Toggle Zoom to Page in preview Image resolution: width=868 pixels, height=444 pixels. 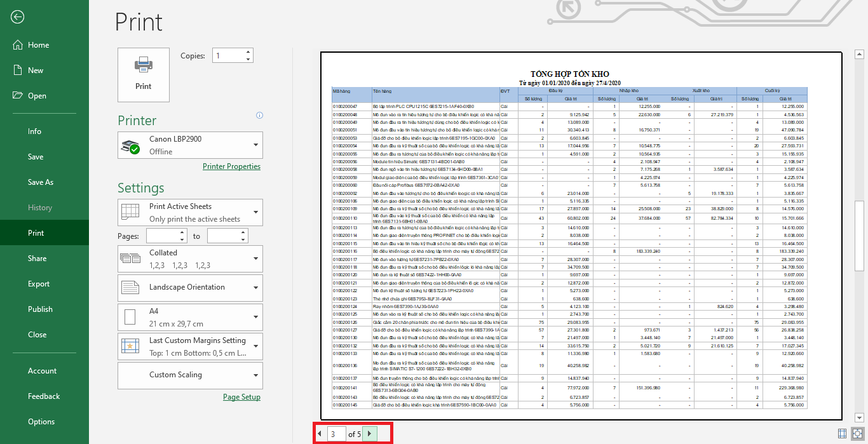pyautogui.click(x=857, y=434)
